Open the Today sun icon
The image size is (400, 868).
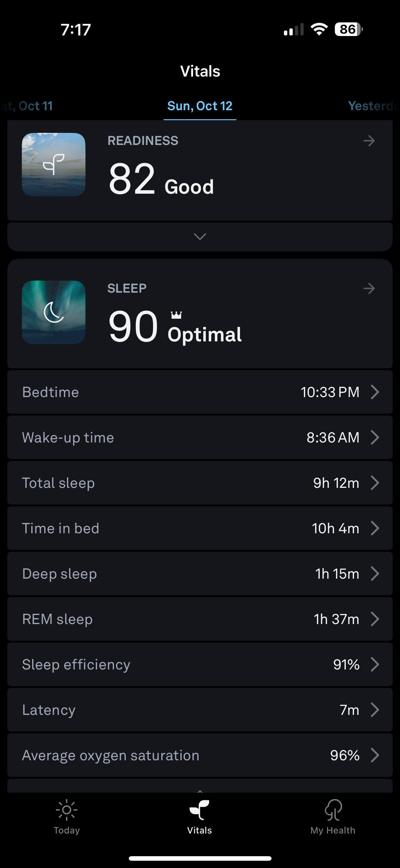66,809
